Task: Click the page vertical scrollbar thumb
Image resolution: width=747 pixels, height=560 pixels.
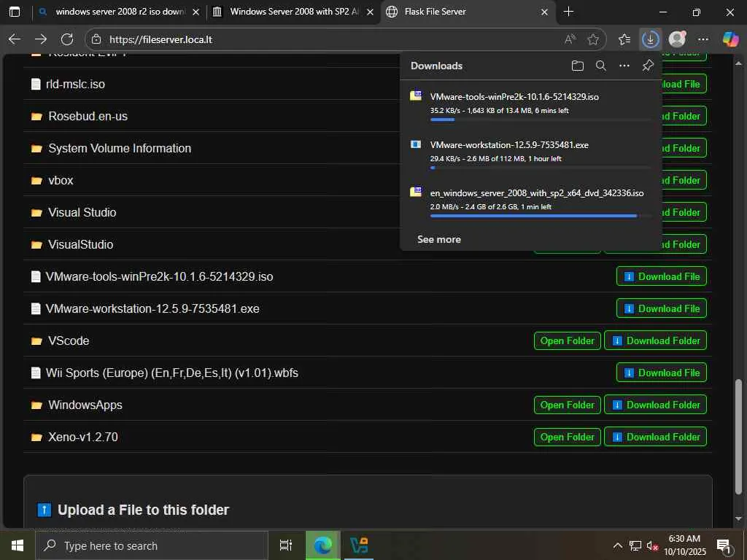Action: tap(738, 436)
